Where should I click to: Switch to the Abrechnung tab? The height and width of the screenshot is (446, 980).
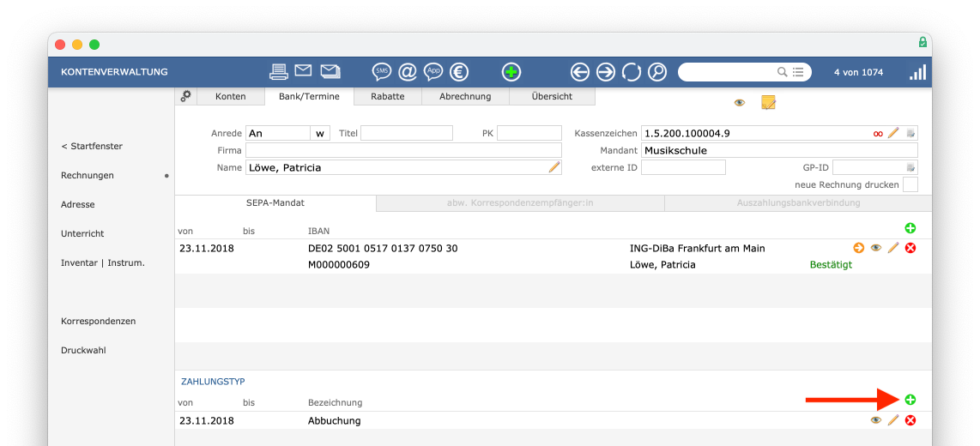pyautogui.click(x=465, y=96)
